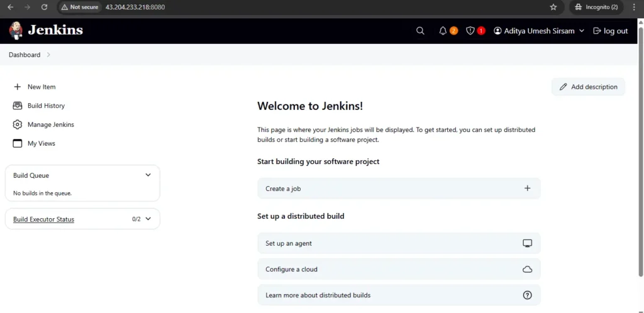Open security warnings shield icon

(470, 31)
